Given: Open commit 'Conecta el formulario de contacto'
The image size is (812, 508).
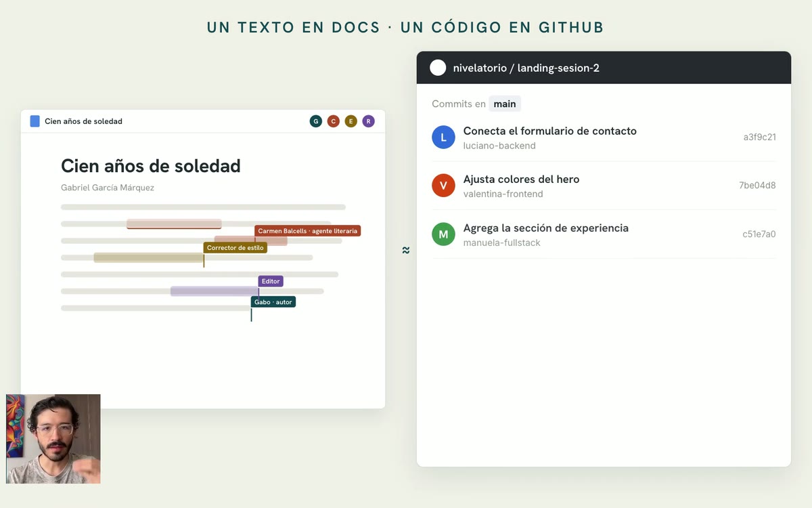Looking at the screenshot, I should pos(550,131).
